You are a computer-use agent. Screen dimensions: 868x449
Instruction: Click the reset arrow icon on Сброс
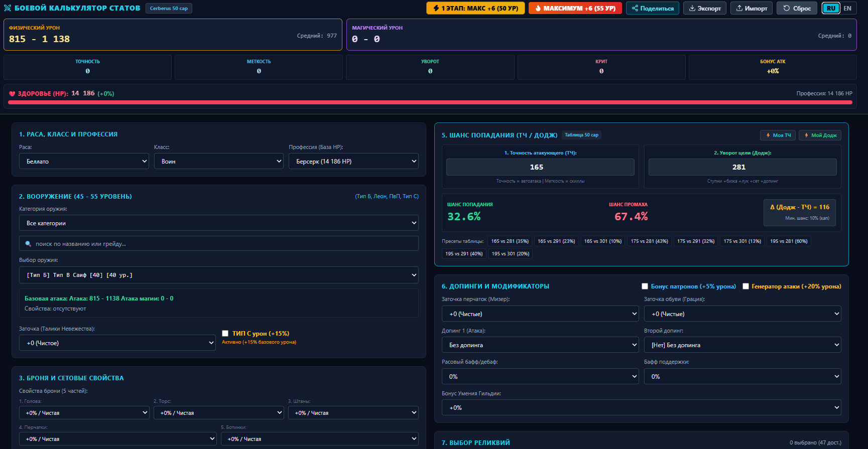click(x=787, y=8)
